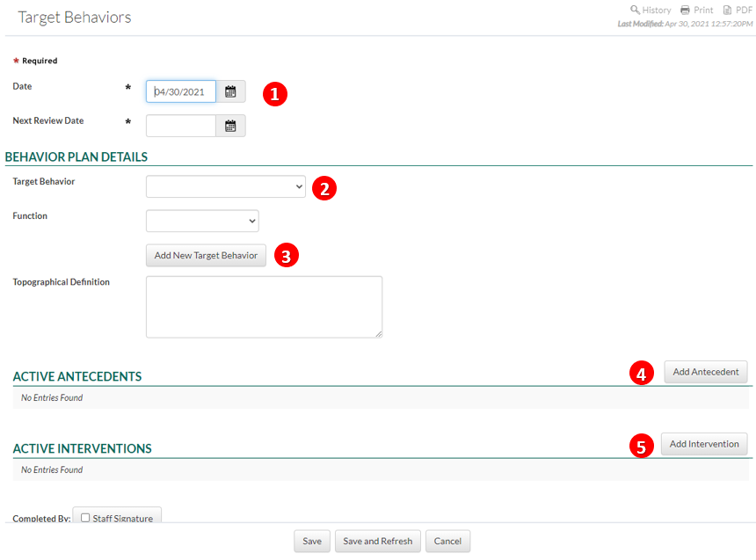Click the History magnifier icon

635,10
